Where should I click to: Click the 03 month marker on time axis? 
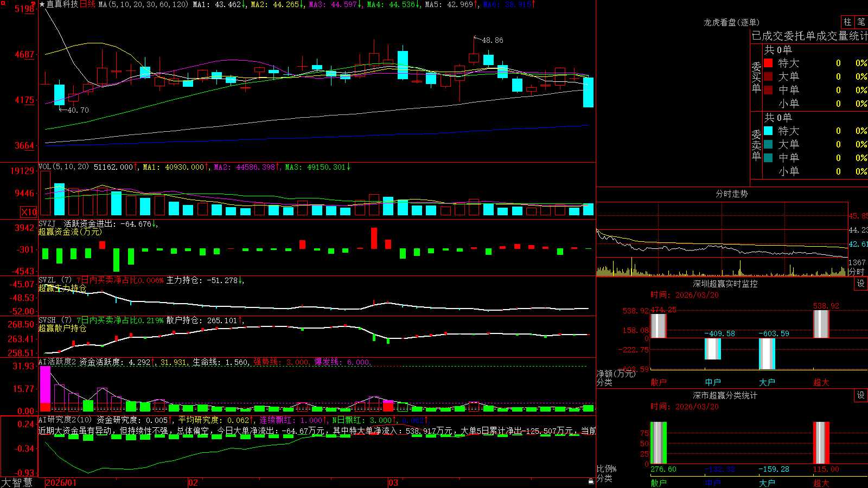[393, 483]
